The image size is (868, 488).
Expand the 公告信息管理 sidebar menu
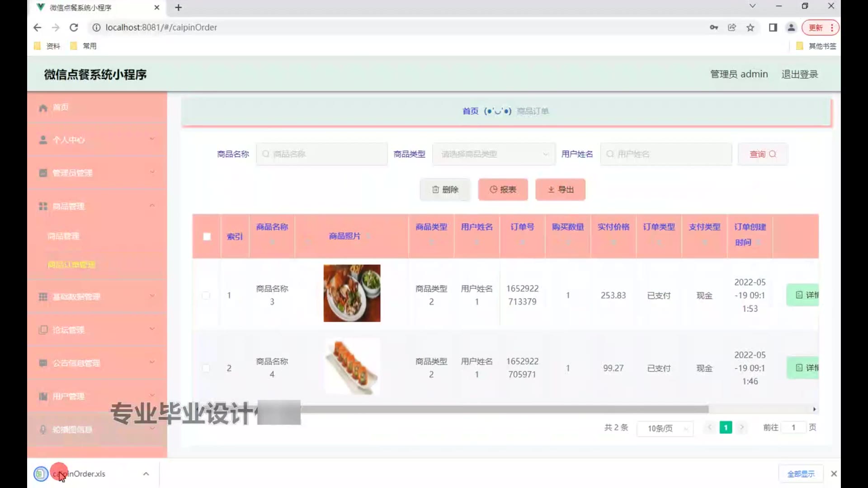(x=97, y=363)
